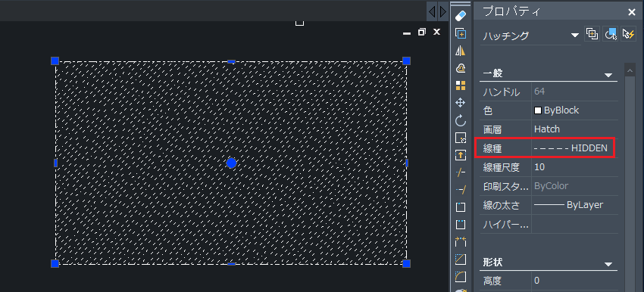
Task: Choose the Stretch tool
Action: (461, 155)
